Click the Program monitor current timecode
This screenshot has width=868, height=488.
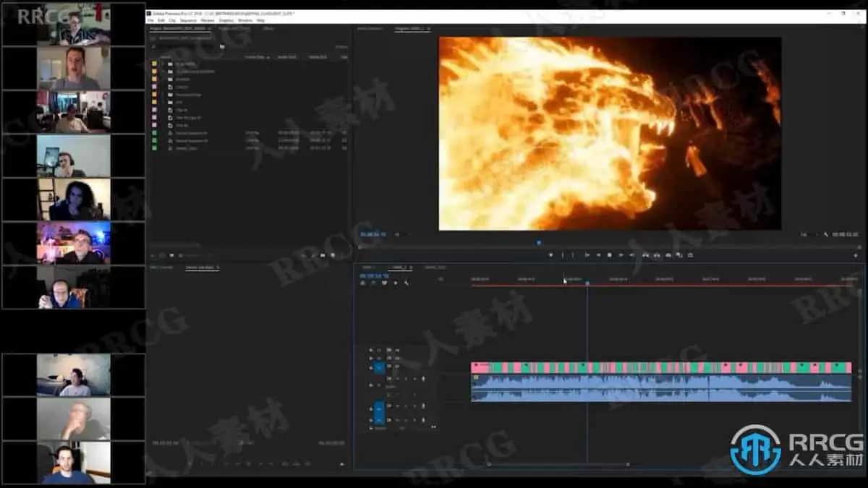(x=373, y=234)
